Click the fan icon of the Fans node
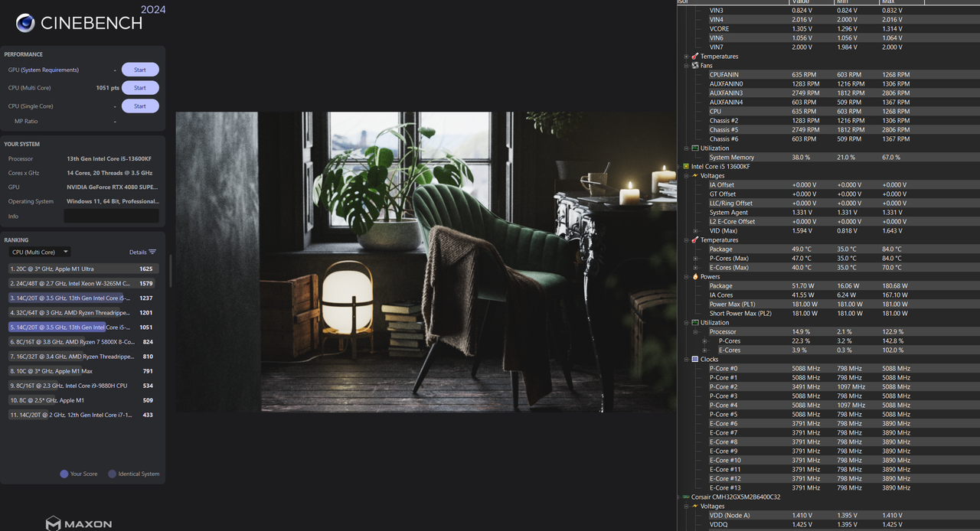 tap(695, 66)
